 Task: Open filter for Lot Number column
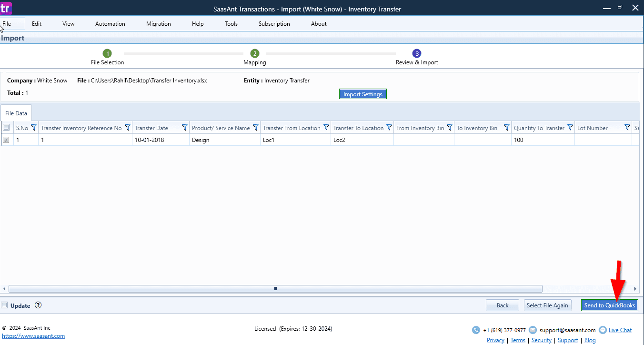click(x=627, y=128)
